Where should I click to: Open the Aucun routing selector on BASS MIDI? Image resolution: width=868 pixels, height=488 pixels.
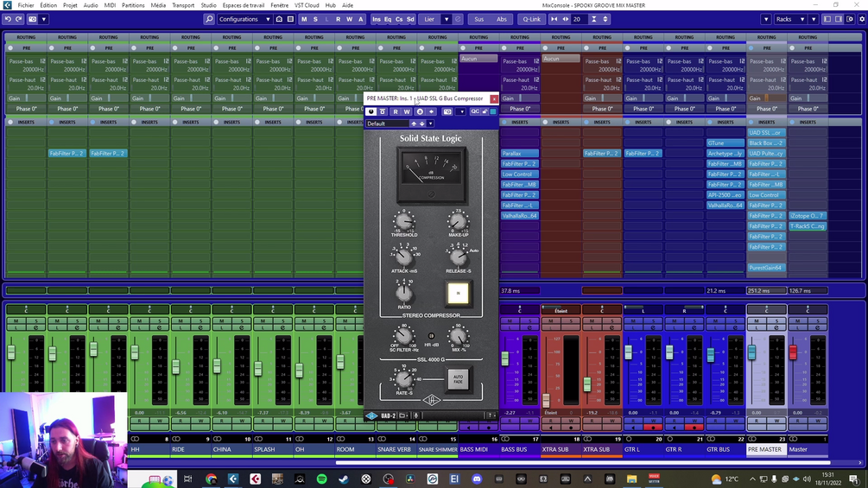point(478,59)
